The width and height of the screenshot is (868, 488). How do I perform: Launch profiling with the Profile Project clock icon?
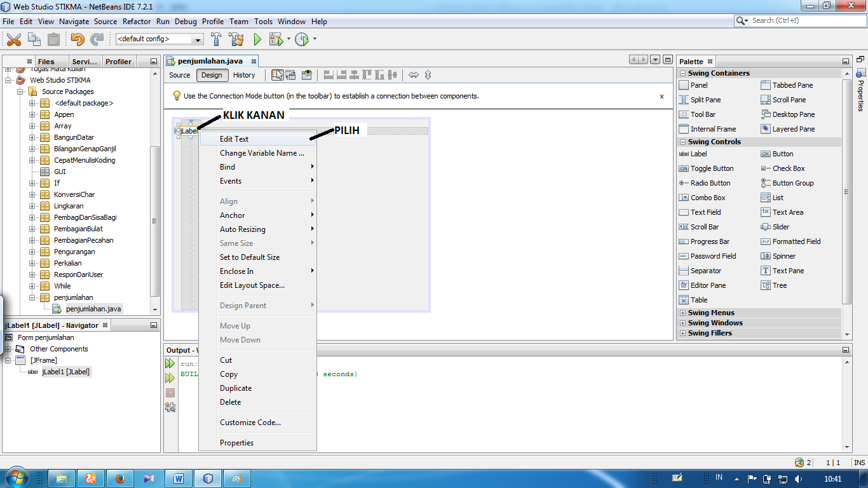pos(300,39)
